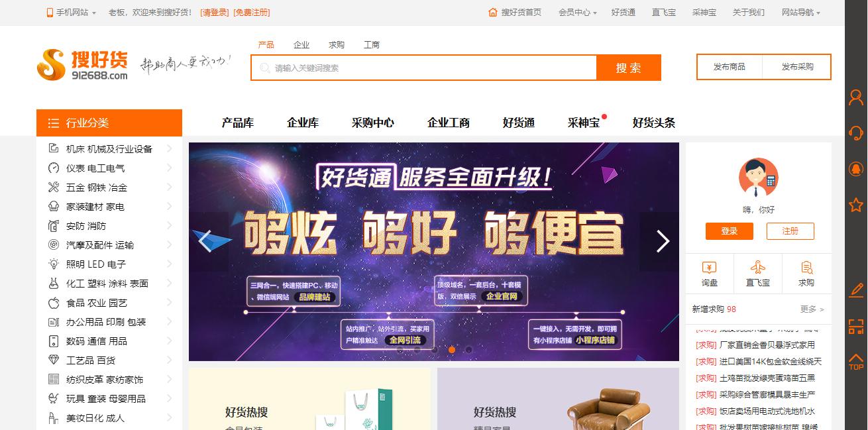Click the favorites star icon in sidebar
Image resolution: width=868 pixels, height=430 pixels.
pos(856,205)
